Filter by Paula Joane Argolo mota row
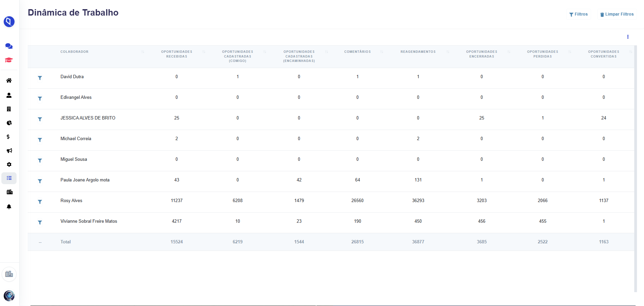 [40, 181]
